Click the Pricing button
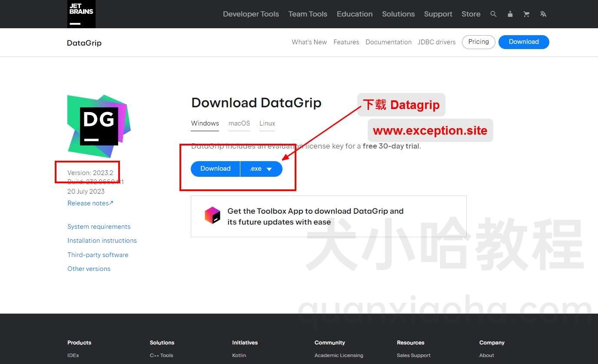The image size is (598, 364). point(478,42)
